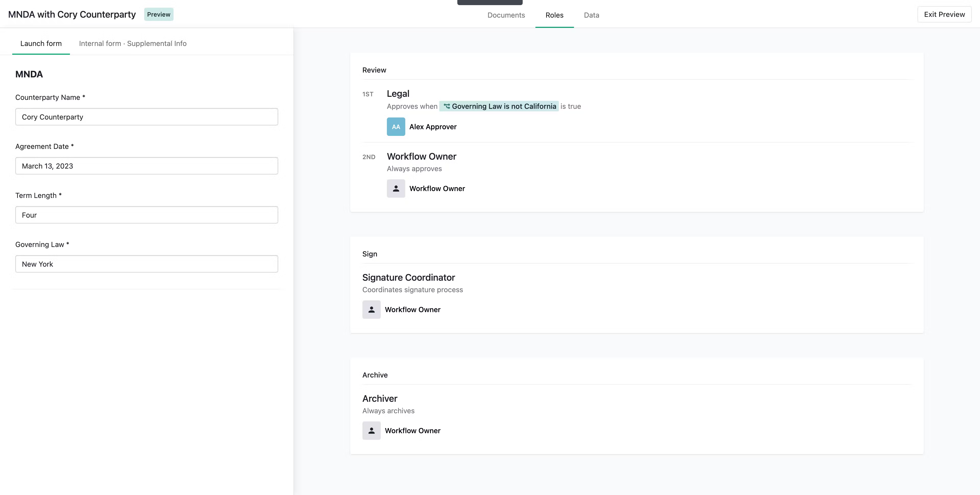Click the MNDA with Cory Counterparty title
The height and width of the screenshot is (495, 980).
point(72,15)
